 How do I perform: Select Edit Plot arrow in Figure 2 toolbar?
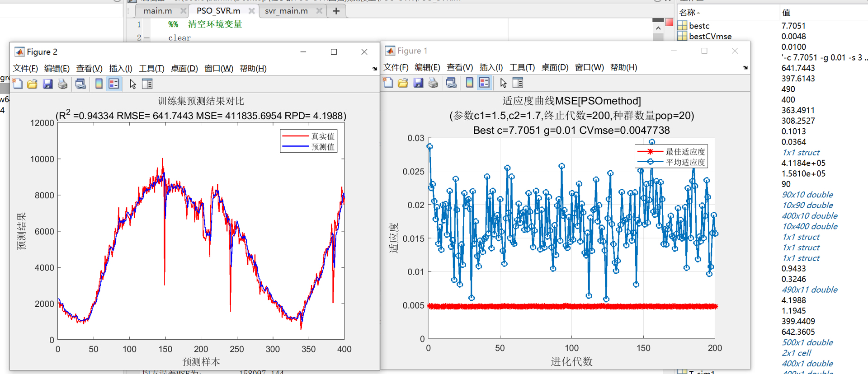point(132,84)
